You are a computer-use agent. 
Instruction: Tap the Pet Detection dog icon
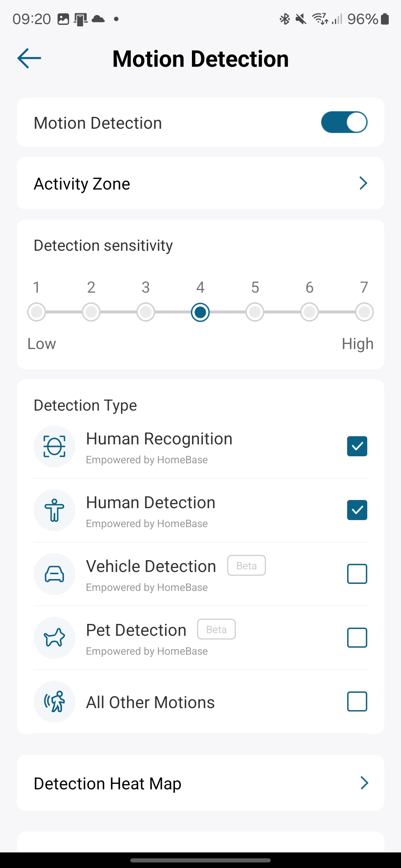(x=55, y=638)
